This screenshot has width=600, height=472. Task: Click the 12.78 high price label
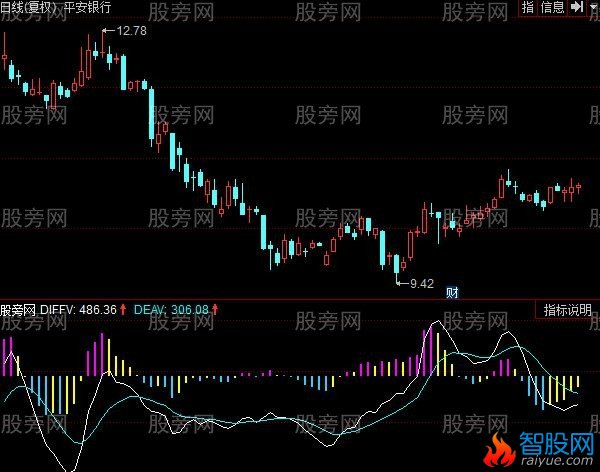[131, 31]
